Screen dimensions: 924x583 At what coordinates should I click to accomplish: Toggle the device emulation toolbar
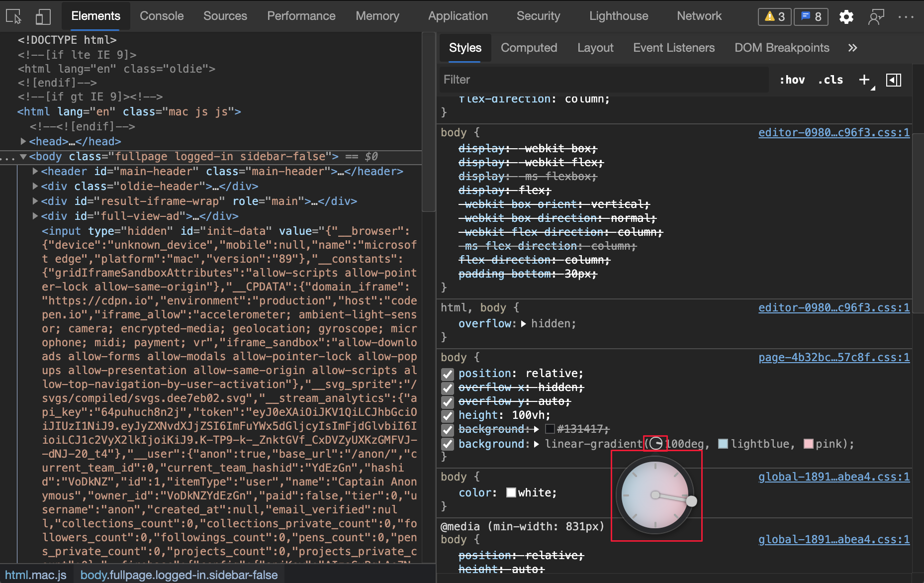(43, 16)
